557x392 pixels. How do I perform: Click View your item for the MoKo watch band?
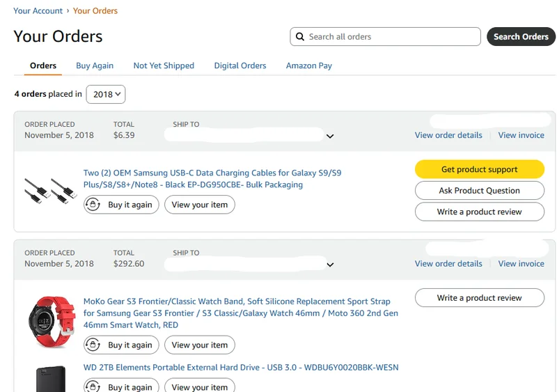click(x=200, y=345)
